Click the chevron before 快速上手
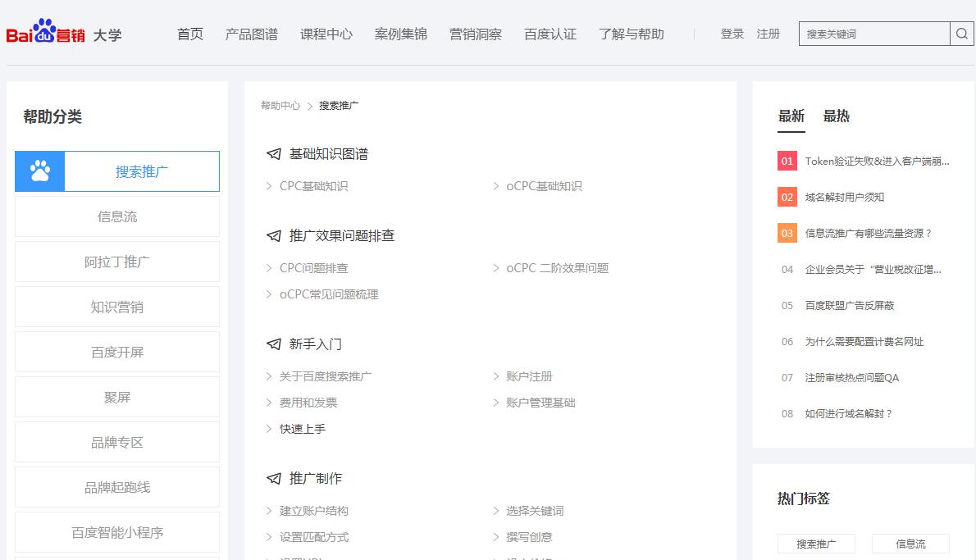This screenshot has height=560, width=976. coord(269,429)
